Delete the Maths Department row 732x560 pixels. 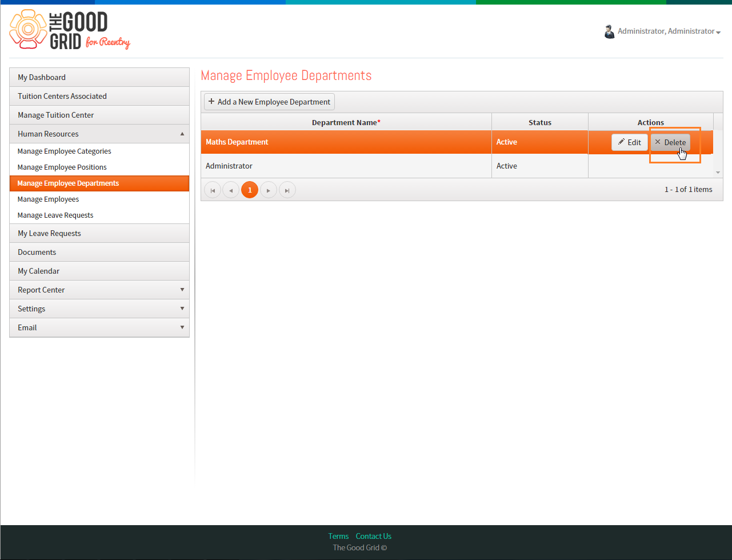click(x=670, y=142)
